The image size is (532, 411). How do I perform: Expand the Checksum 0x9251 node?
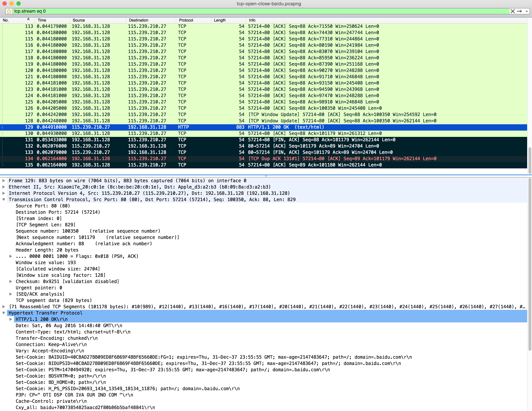(10, 282)
